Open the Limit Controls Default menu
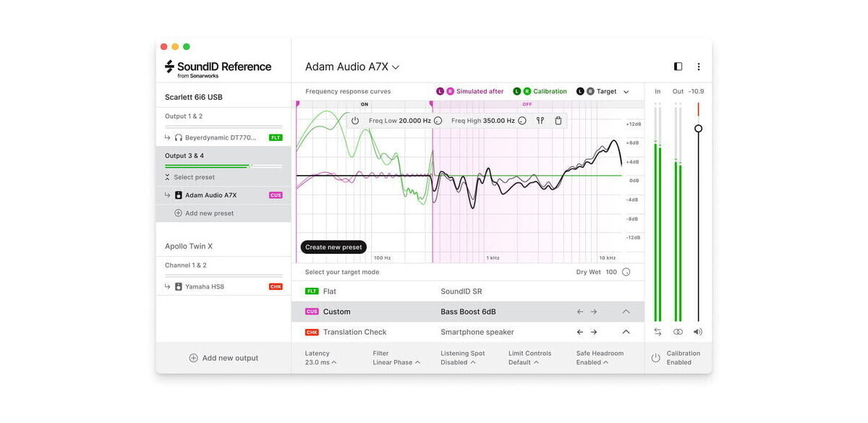This screenshot has height=423, width=868. tap(529, 358)
